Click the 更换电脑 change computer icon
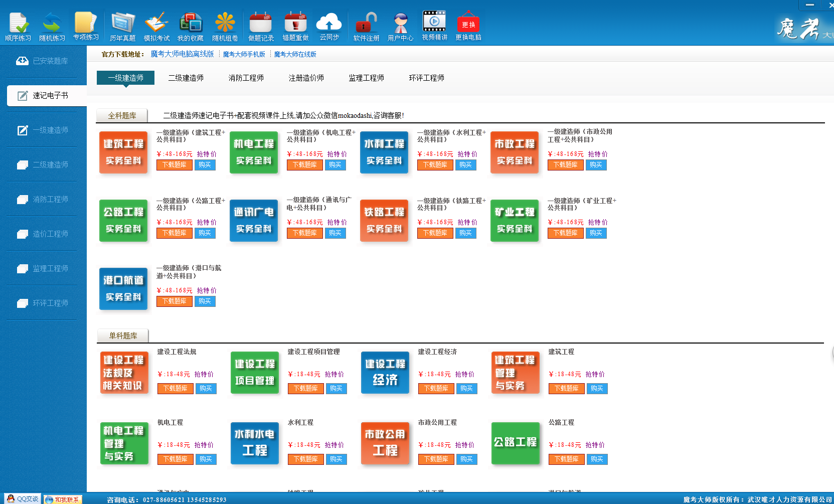 (468, 27)
